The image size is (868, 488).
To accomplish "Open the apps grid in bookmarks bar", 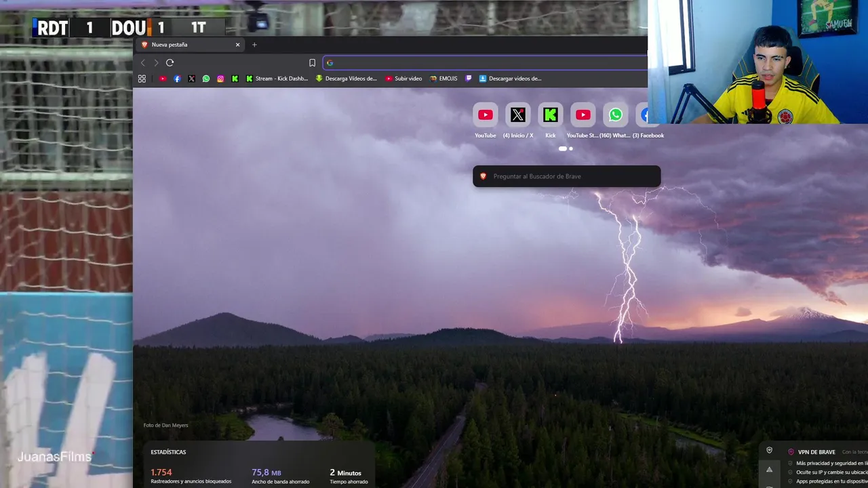I will pos(142,79).
